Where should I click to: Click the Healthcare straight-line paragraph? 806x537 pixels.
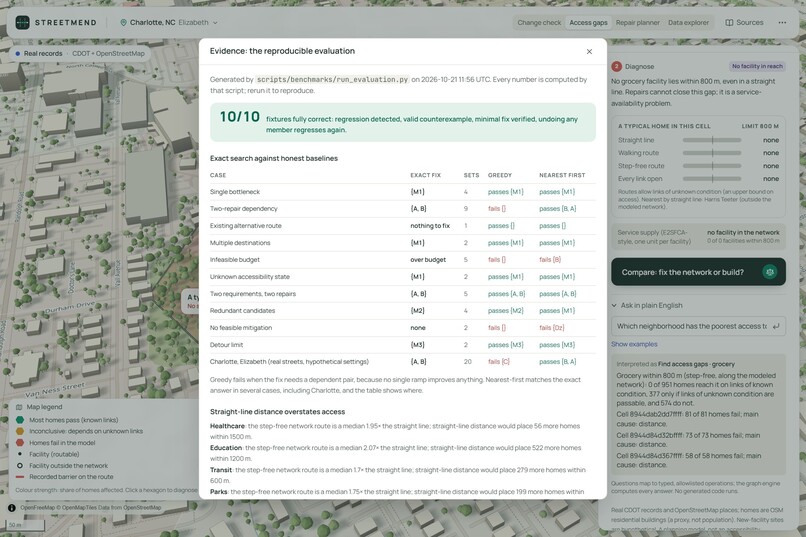click(395, 431)
